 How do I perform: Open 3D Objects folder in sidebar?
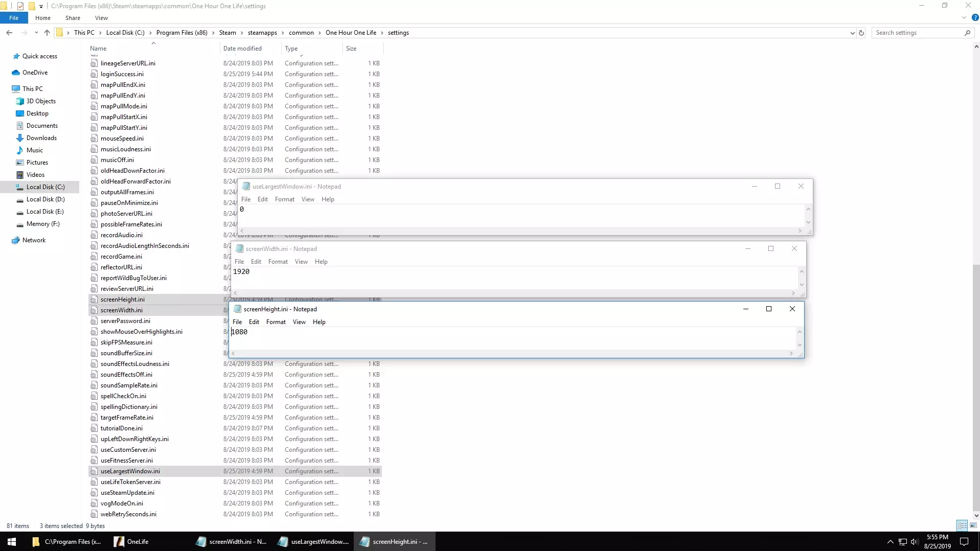[41, 101]
